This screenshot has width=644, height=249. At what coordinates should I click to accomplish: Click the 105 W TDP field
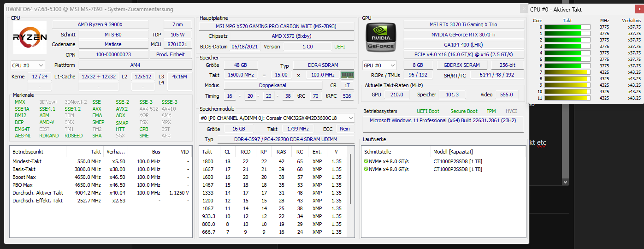coord(177,35)
